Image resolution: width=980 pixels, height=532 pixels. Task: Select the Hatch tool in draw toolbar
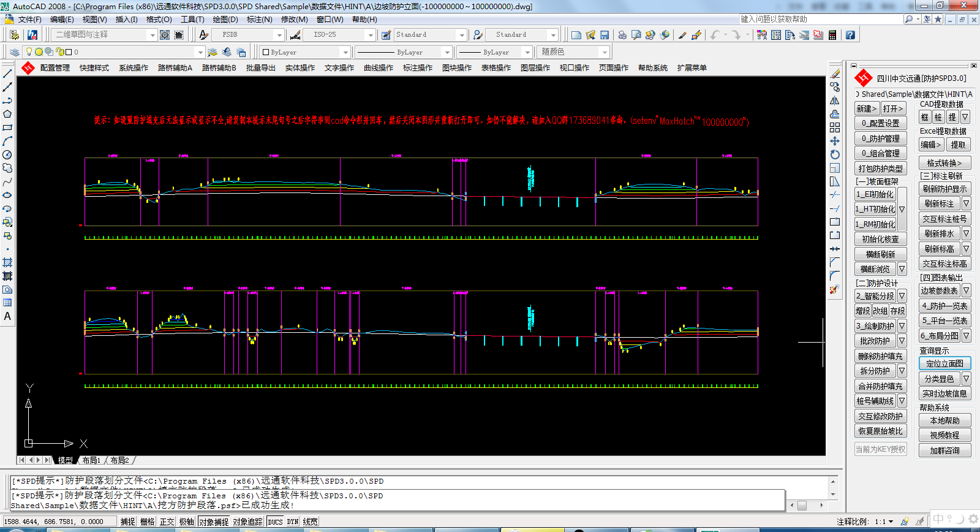point(7,262)
